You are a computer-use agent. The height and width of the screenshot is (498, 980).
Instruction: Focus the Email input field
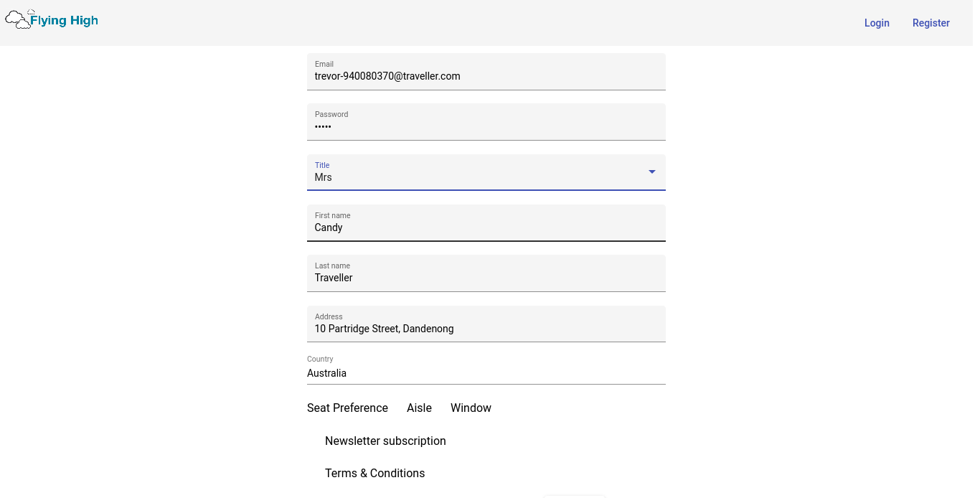[486, 76]
